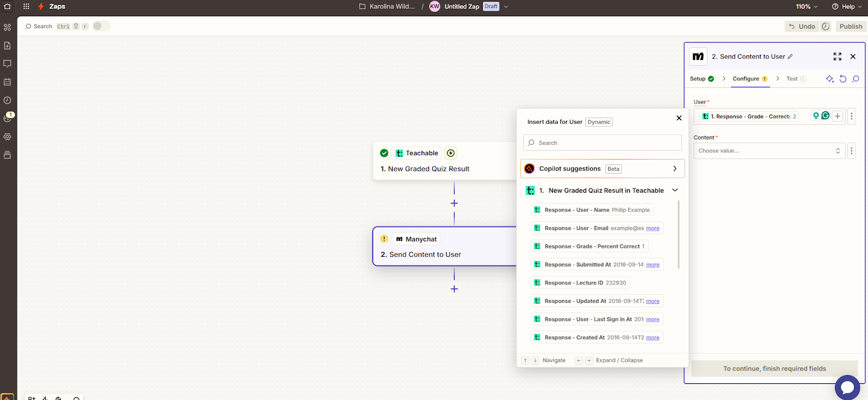868x400 pixels.
Task: Show more of the Updated At value
Action: (653, 301)
